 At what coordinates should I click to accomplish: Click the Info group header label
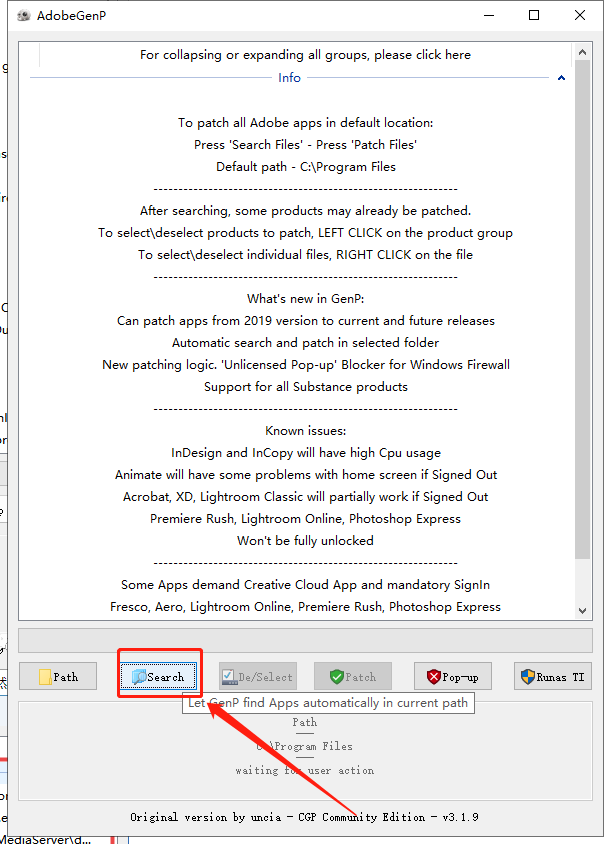[x=289, y=78]
